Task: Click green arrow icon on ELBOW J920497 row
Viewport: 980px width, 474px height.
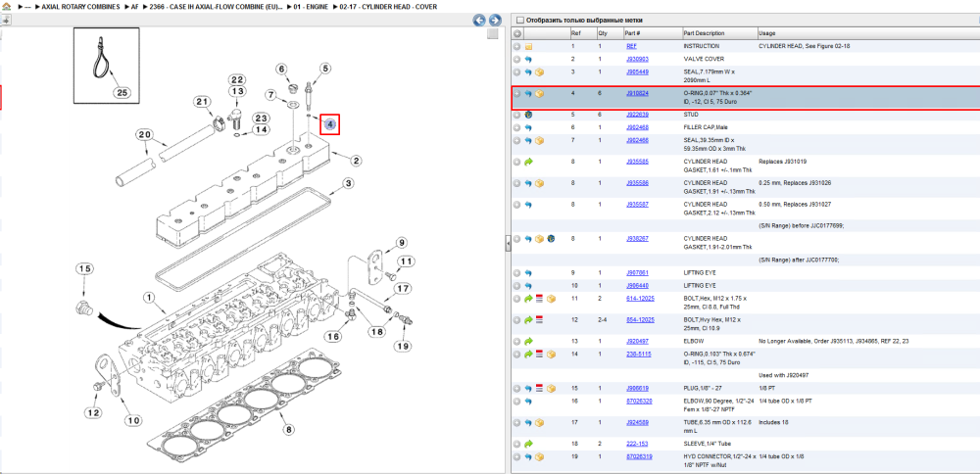Action: coord(528,342)
